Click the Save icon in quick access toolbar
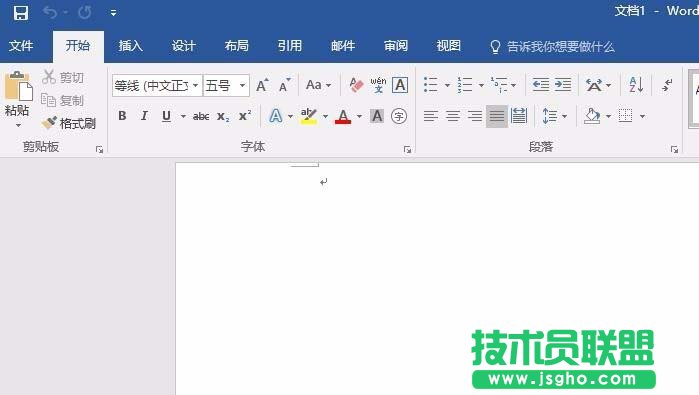Viewport: 699px width, 395px height. pos(21,12)
